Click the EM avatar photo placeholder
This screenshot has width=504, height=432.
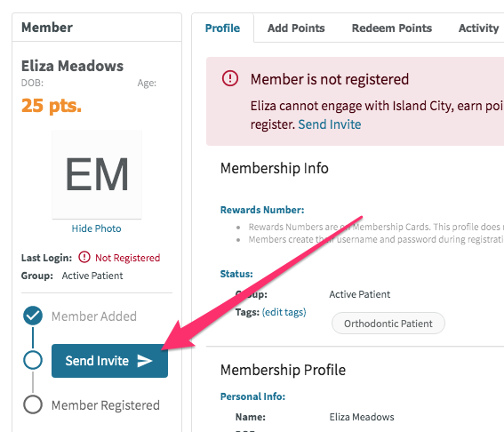pyautogui.click(x=97, y=174)
